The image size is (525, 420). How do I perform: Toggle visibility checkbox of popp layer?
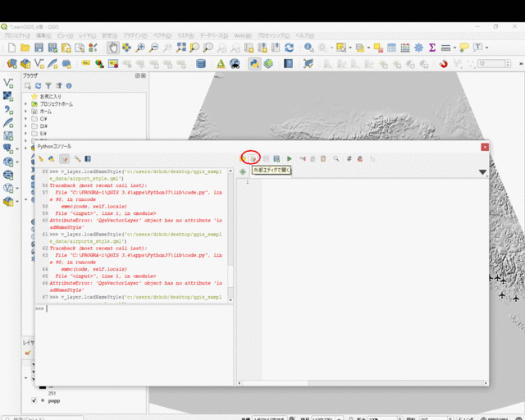[34, 401]
